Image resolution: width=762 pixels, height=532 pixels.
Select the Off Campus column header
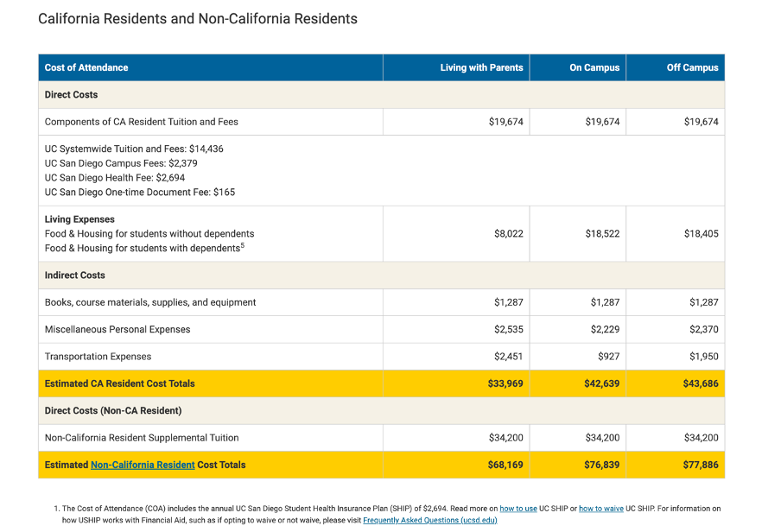[x=692, y=67]
